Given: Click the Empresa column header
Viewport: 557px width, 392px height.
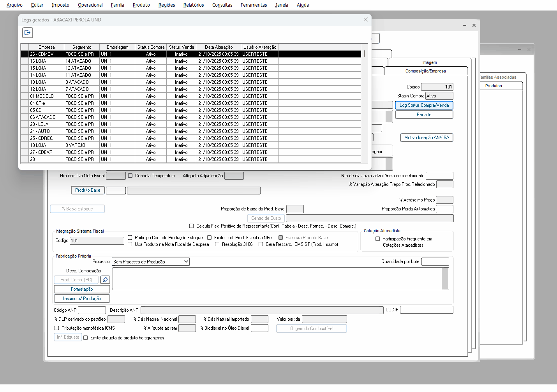Looking at the screenshot, I should click(46, 47).
